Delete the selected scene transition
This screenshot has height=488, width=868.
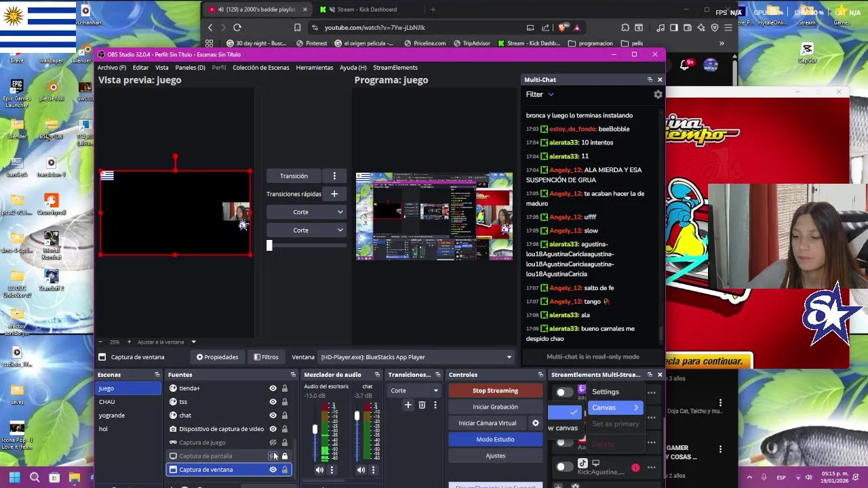(x=421, y=405)
